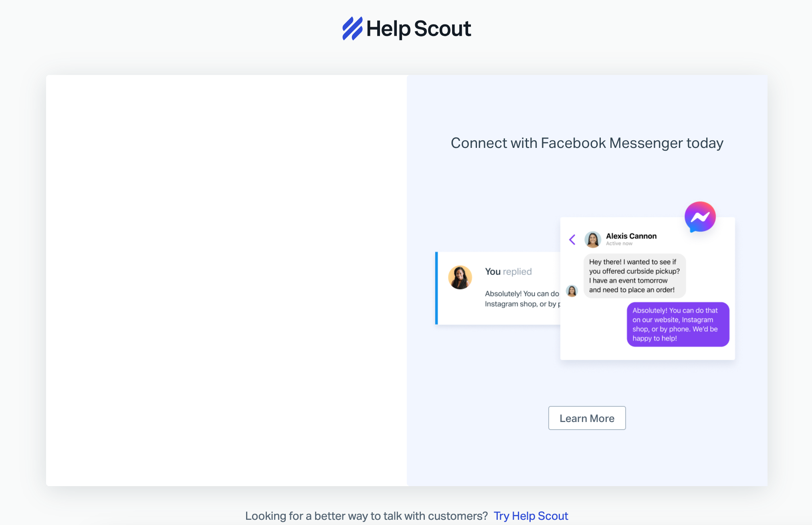Viewport: 812px width, 525px height.
Task: Click the Help Scout logo icon
Action: tap(352, 28)
